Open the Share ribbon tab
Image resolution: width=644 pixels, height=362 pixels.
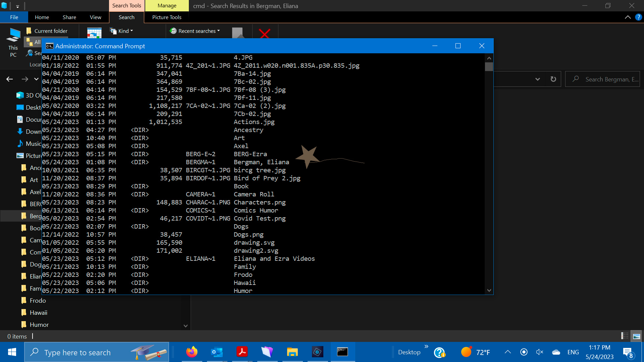tap(69, 17)
